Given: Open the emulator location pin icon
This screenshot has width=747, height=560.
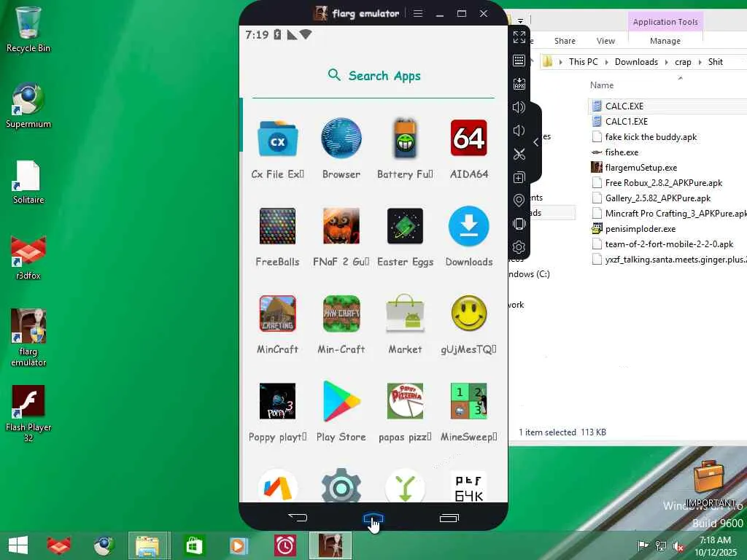Looking at the screenshot, I should (x=519, y=201).
